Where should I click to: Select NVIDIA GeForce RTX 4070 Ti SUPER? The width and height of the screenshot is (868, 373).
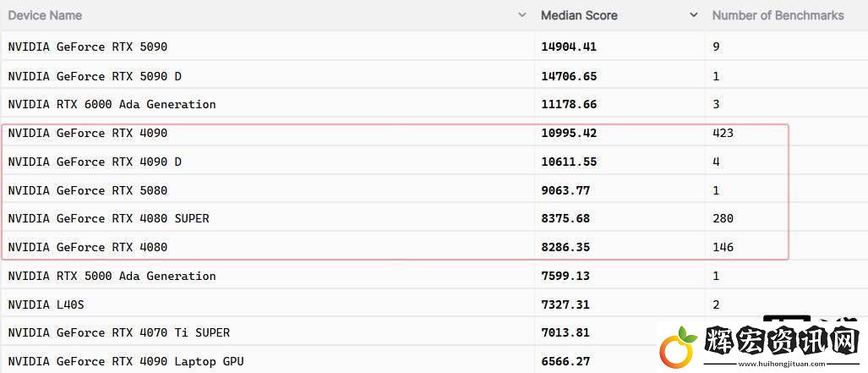(x=119, y=332)
